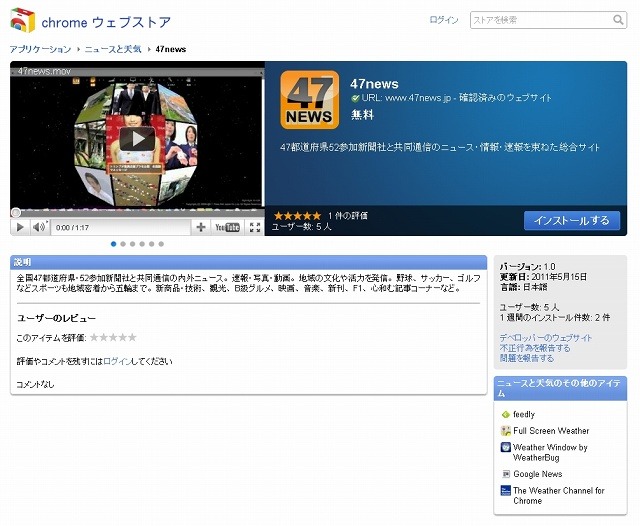This screenshot has height=526, width=640.
Task: Mute the video with the speaker icon
Action: pyautogui.click(x=39, y=227)
